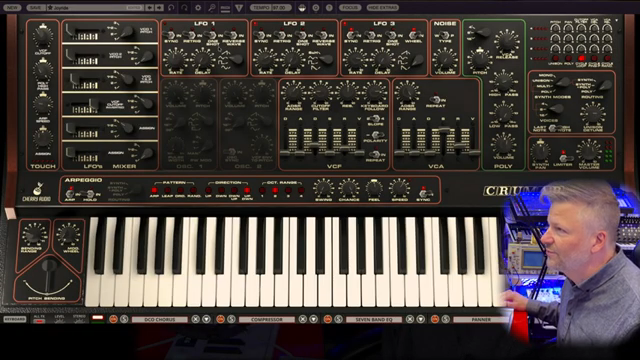Click the BENDING RANGE knob
This screenshot has width=640, height=360.
tap(35, 235)
